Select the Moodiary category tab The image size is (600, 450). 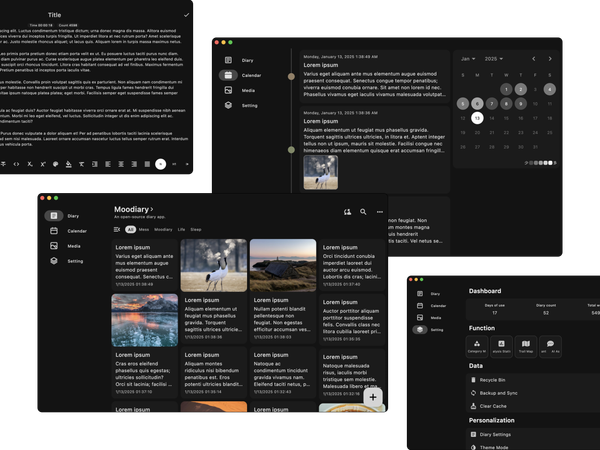click(163, 230)
